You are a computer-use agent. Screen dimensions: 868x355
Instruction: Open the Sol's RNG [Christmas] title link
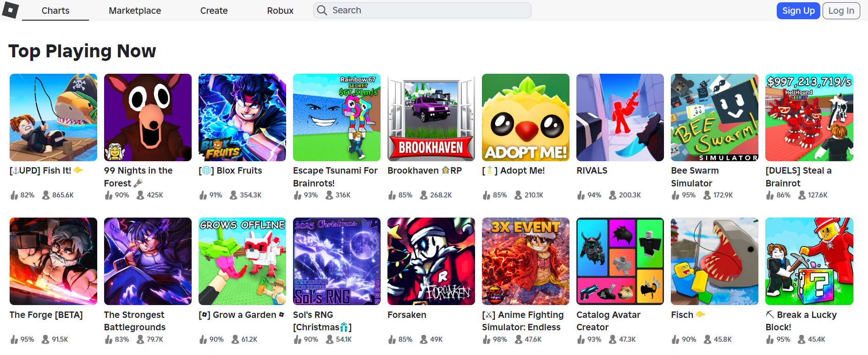coord(322,321)
